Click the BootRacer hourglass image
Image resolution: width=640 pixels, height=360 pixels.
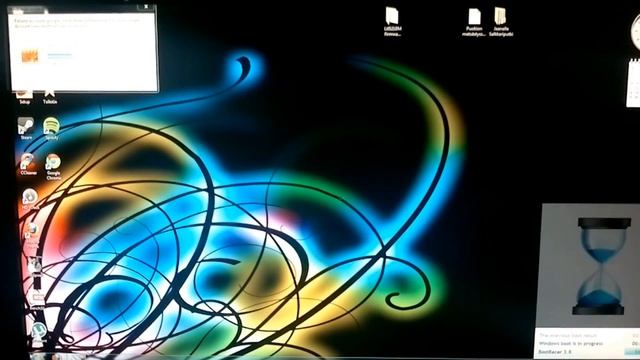(x=600, y=266)
